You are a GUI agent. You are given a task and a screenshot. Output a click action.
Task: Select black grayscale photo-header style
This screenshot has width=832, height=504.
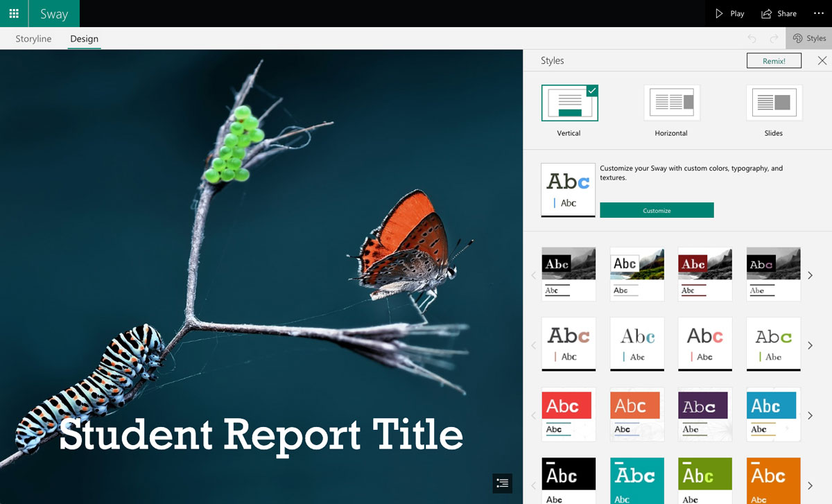[x=569, y=274]
